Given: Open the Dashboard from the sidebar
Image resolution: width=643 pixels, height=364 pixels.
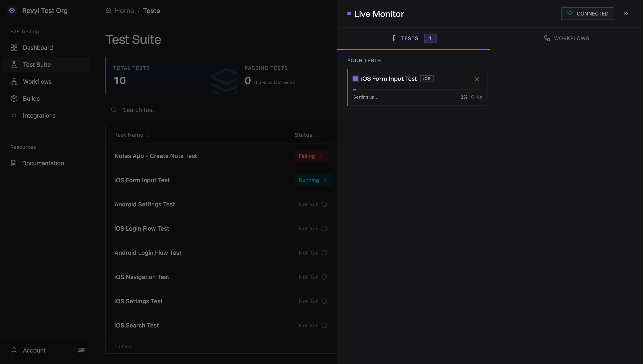Looking at the screenshot, I should tap(38, 48).
